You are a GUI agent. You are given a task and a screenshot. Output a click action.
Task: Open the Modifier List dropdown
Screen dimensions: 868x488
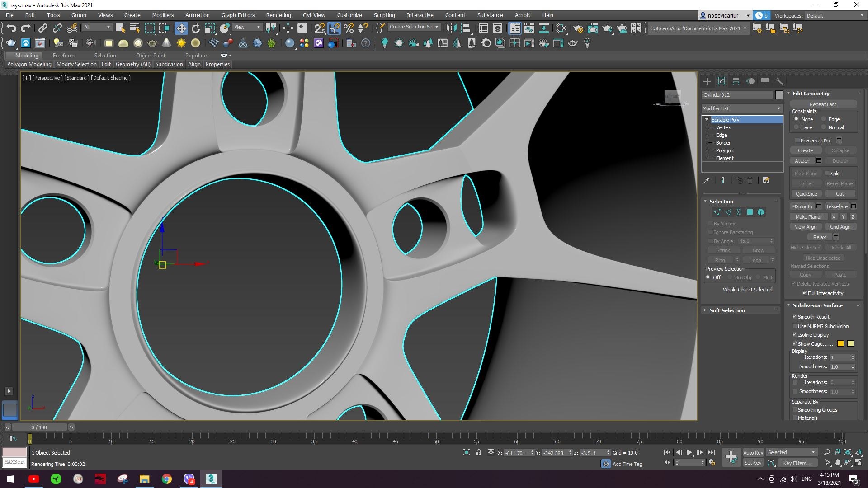point(741,108)
